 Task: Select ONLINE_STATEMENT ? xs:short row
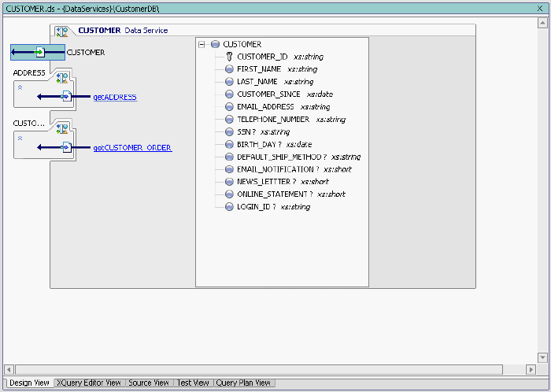[x=291, y=194]
